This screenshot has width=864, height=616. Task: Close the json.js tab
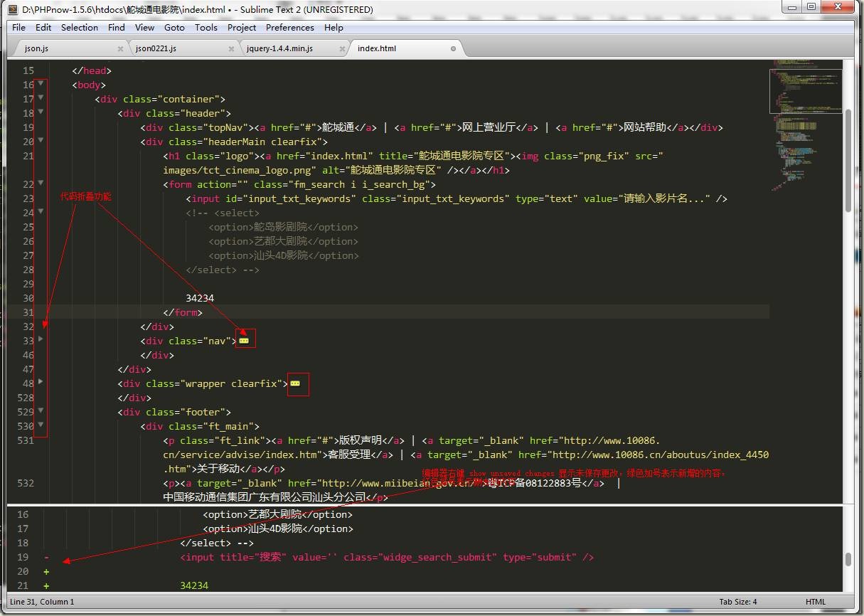pyautogui.click(x=120, y=48)
